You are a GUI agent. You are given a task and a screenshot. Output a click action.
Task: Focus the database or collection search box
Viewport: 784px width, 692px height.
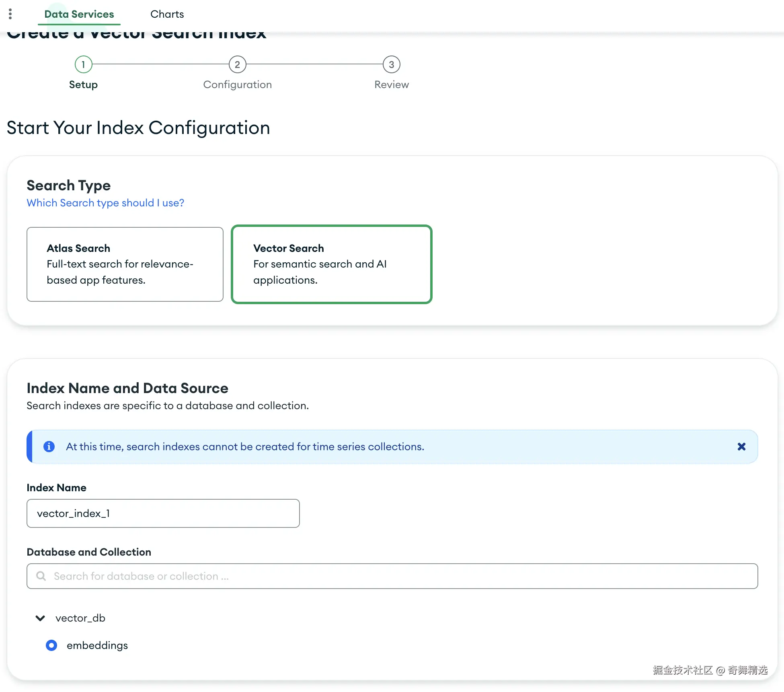[x=392, y=576]
